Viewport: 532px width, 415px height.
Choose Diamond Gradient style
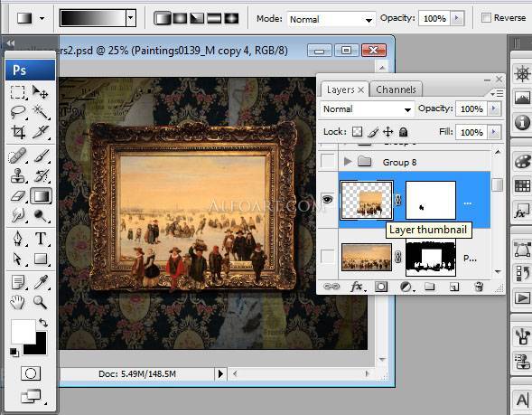pos(231,18)
